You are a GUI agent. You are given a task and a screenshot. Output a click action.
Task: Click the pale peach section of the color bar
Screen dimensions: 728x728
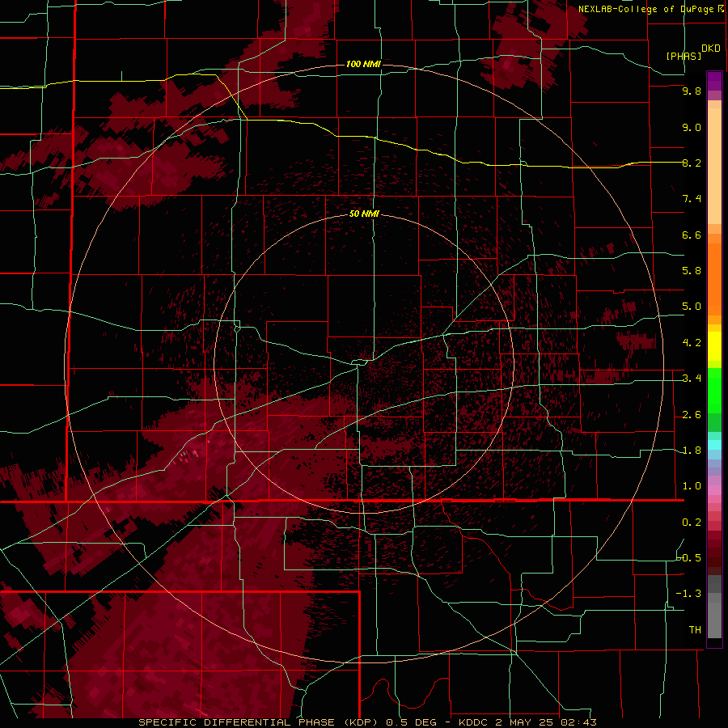(714, 167)
